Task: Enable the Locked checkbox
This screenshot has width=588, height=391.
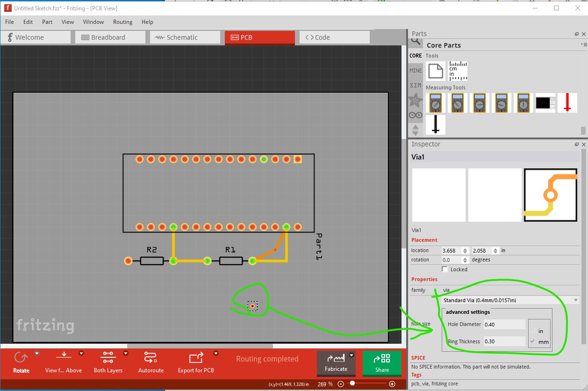Action: tap(445, 269)
